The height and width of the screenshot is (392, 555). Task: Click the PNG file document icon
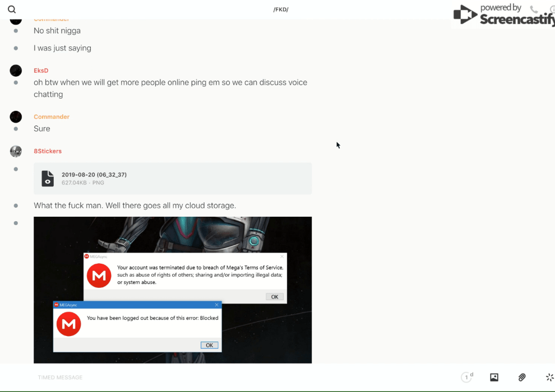click(48, 179)
